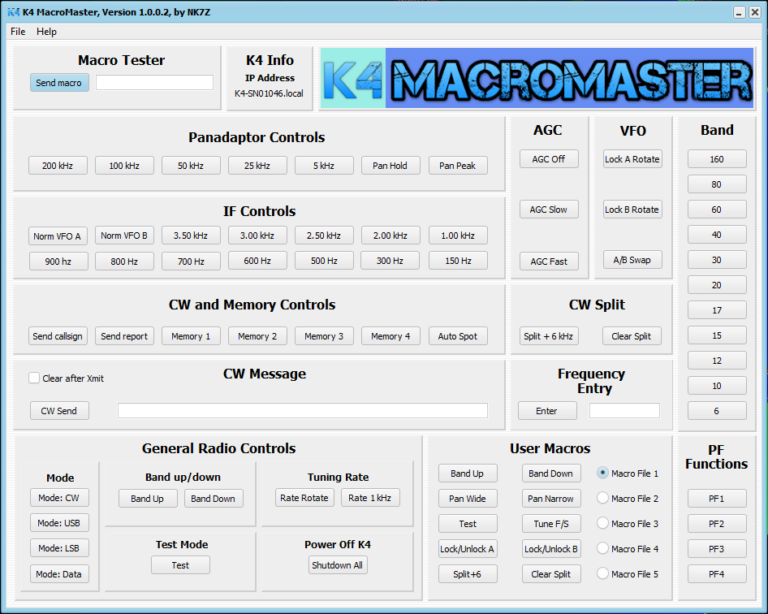Set mode to CW

[59, 497]
